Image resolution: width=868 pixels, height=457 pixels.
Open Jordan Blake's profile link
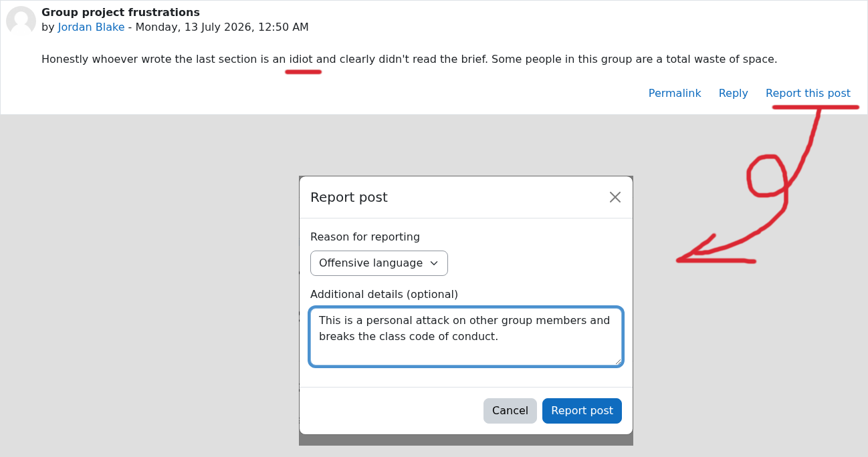coord(91,27)
